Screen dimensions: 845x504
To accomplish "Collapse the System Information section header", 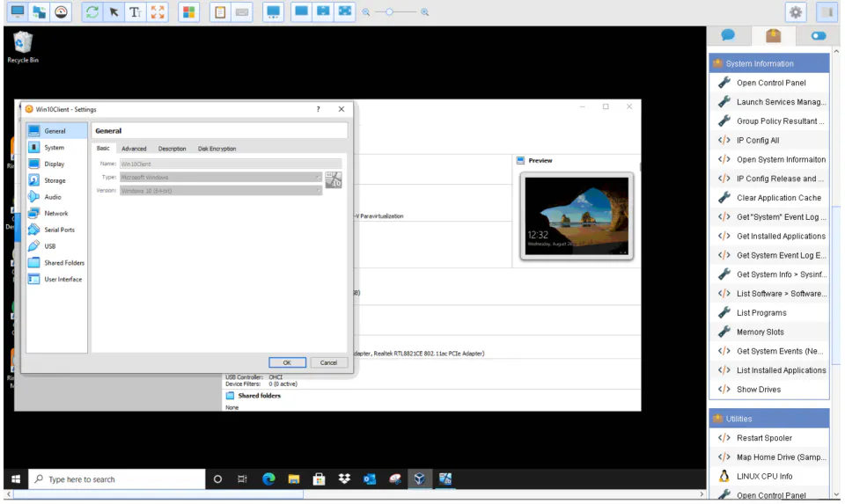I will tap(769, 63).
